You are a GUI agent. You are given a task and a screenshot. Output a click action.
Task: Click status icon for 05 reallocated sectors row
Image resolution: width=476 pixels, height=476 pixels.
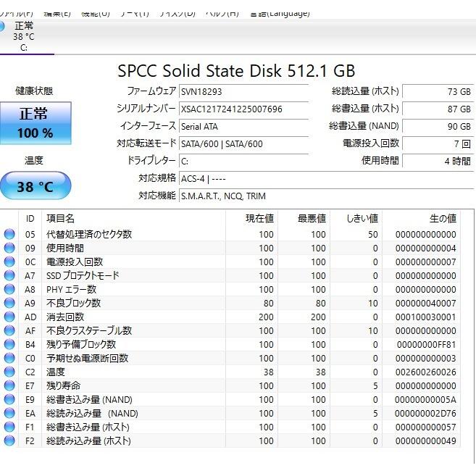tap(9, 234)
